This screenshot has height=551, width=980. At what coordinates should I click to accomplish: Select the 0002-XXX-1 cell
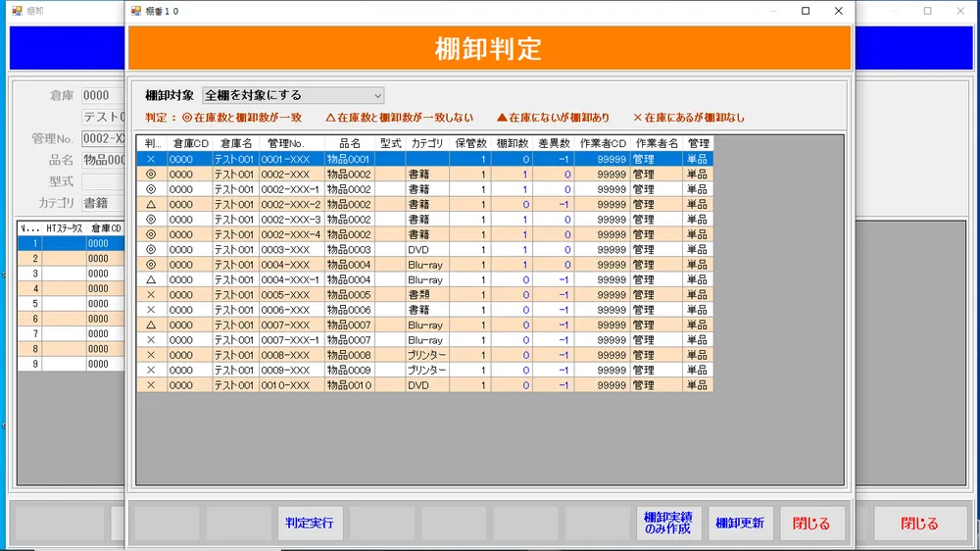(x=292, y=189)
